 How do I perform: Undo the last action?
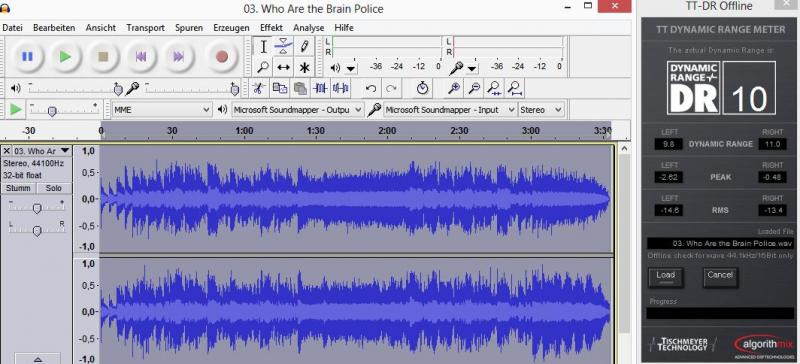point(371,88)
